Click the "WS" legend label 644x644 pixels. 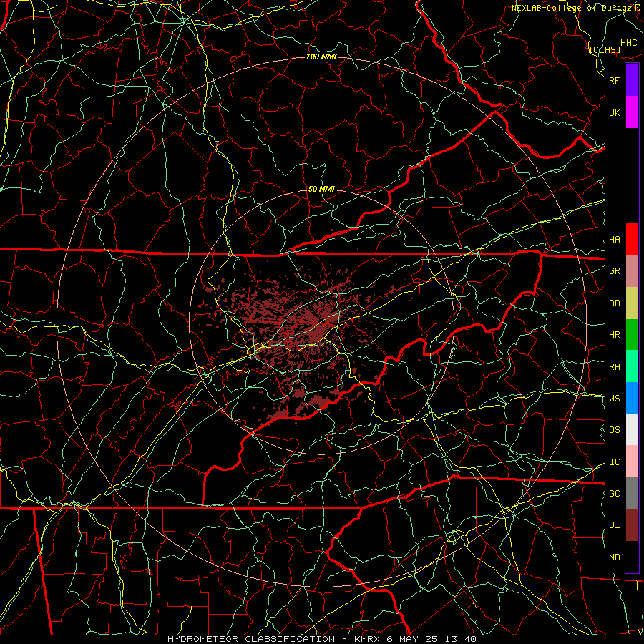(615, 399)
